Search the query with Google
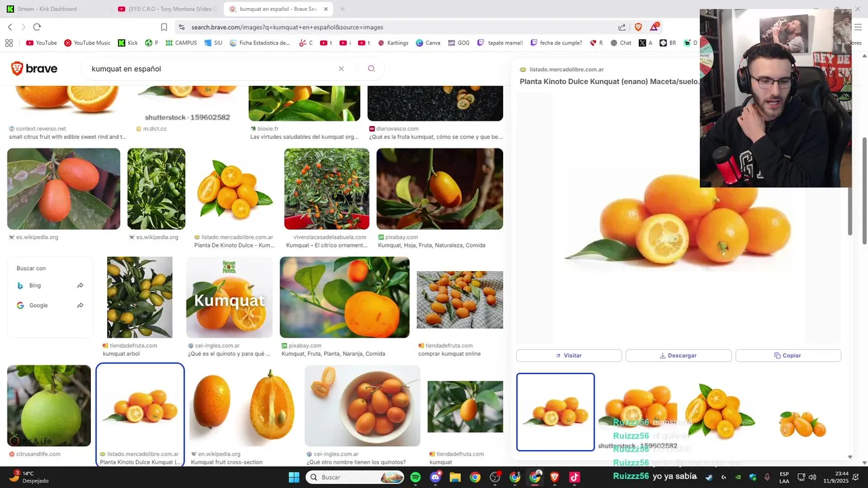This screenshot has width=868, height=488. click(x=50, y=305)
